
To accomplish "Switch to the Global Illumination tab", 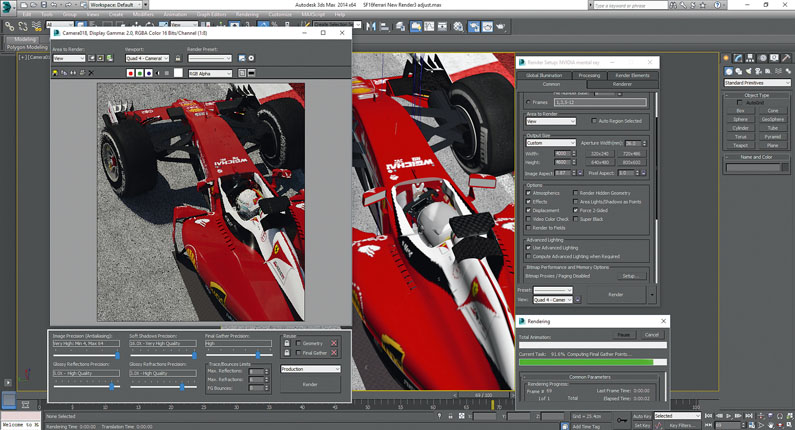I will pyautogui.click(x=544, y=75).
